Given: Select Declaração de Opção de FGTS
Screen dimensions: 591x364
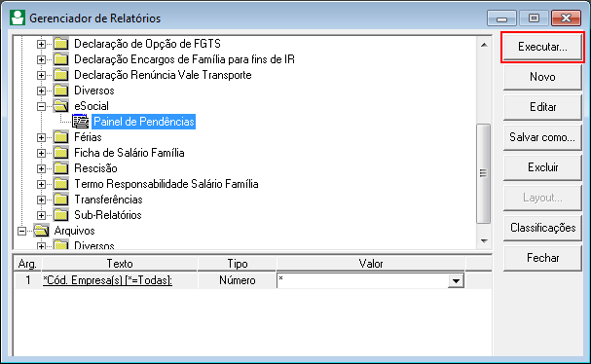Looking at the screenshot, I should pyautogui.click(x=147, y=44).
